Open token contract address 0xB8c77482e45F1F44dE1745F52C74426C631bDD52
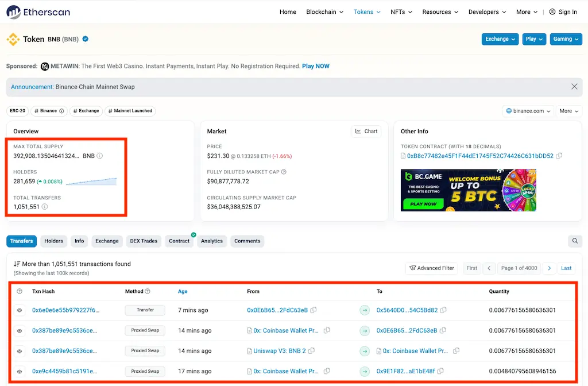The width and height of the screenshot is (588, 386). click(x=480, y=156)
